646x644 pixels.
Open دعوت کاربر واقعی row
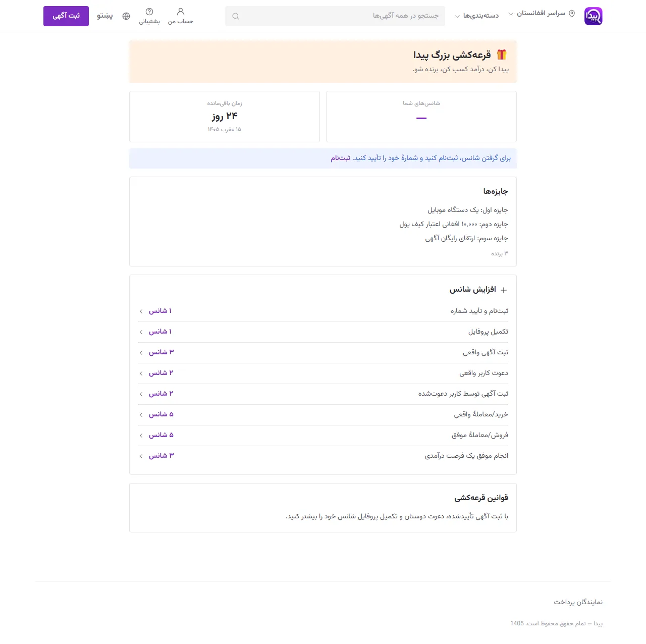(323, 373)
